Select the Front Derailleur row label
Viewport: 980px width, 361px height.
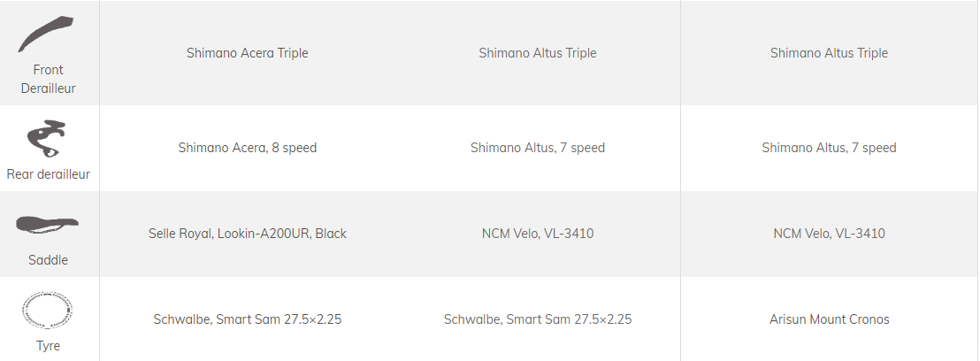(49, 79)
